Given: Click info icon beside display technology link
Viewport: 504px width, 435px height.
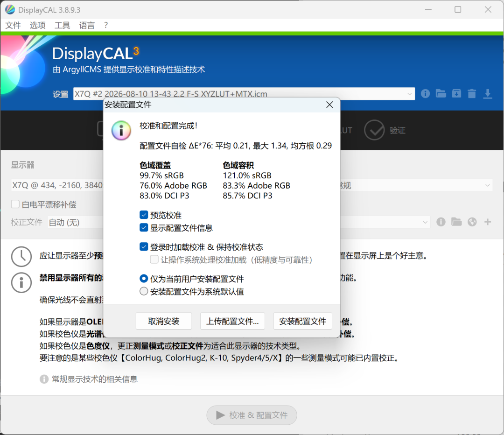Looking at the screenshot, I should [x=44, y=379].
